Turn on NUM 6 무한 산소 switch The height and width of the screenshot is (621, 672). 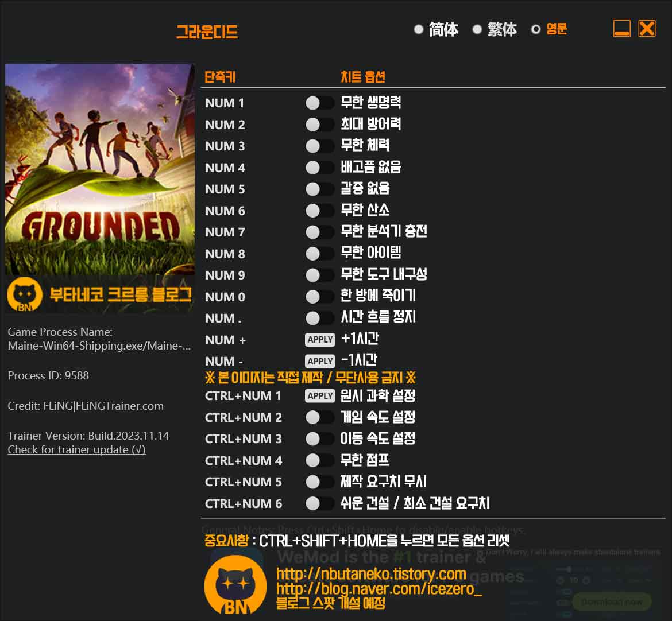click(x=320, y=211)
